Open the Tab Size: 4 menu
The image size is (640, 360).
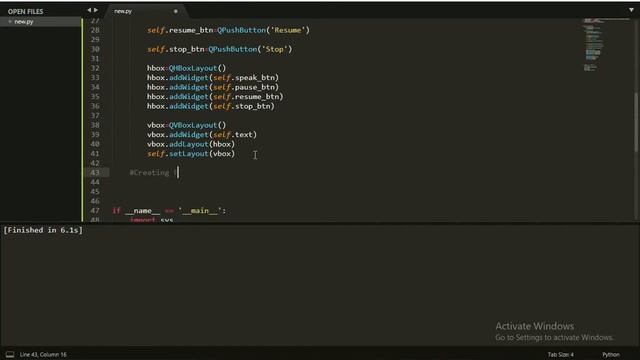560,354
